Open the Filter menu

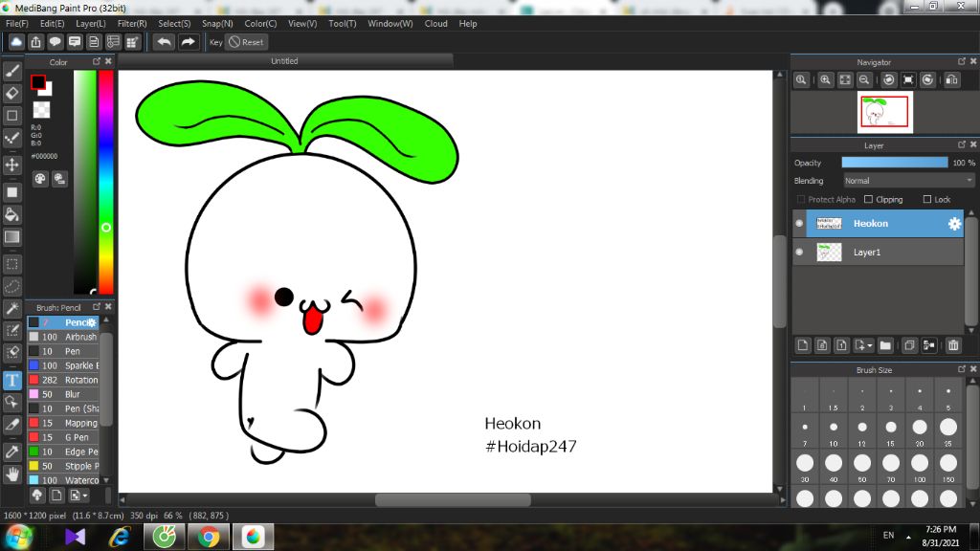[132, 24]
